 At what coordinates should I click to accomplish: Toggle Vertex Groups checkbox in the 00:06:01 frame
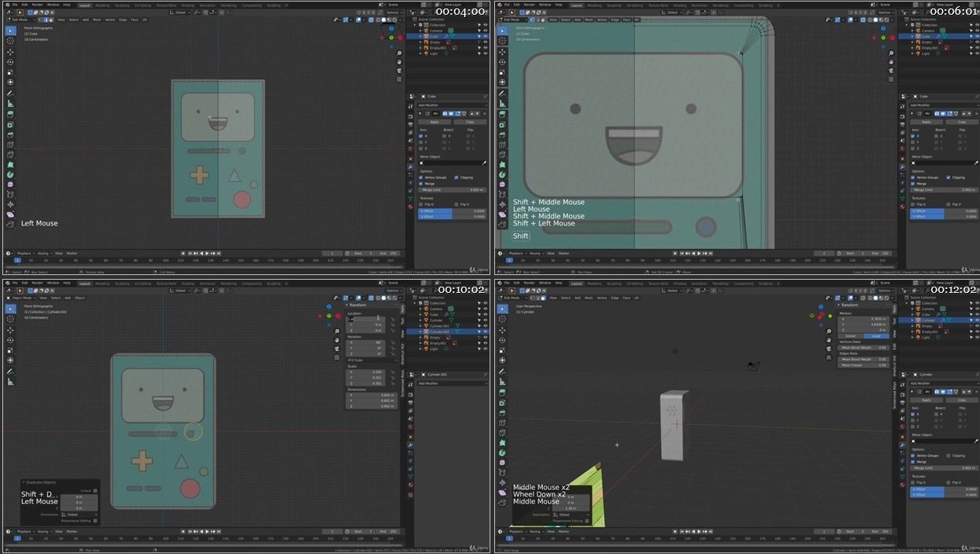pyautogui.click(x=912, y=177)
